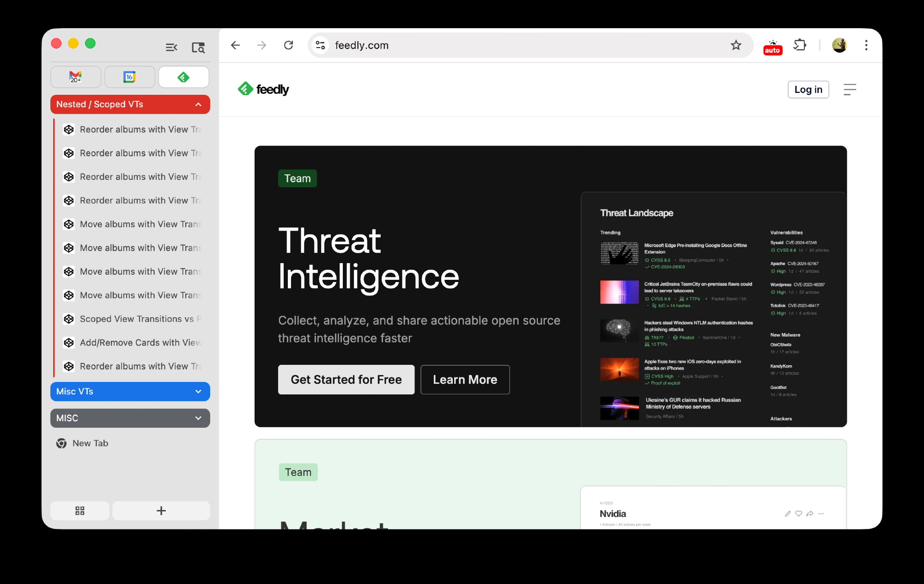Click the view site information icon

(x=320, y=45)
